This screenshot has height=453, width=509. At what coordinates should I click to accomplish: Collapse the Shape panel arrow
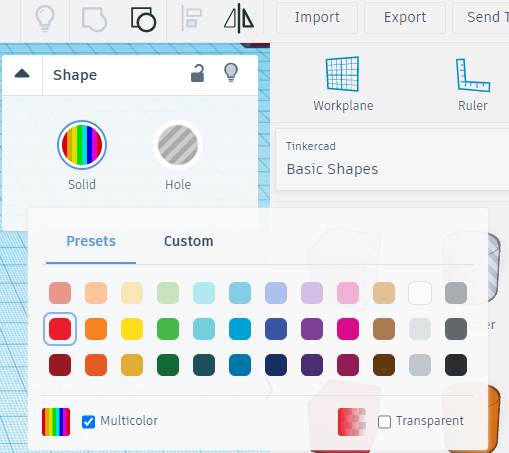point(22,74)
